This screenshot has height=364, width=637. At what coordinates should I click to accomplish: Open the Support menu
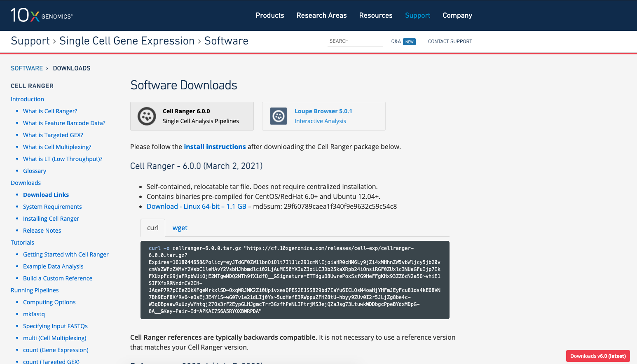417,15
